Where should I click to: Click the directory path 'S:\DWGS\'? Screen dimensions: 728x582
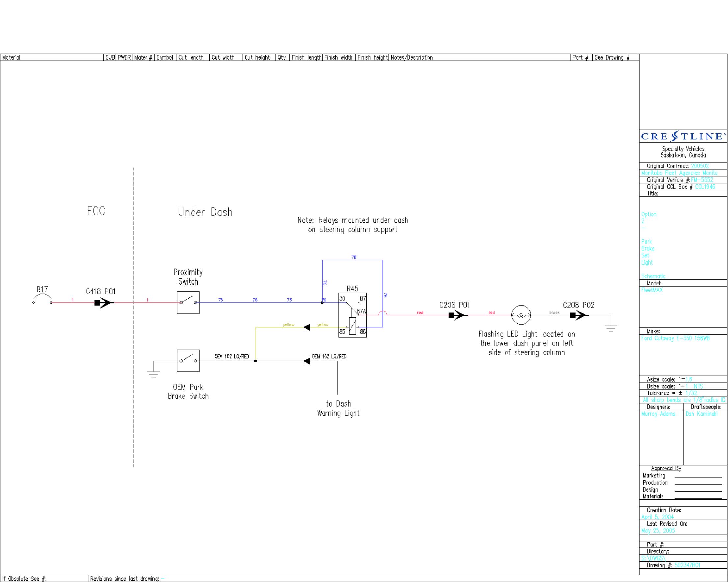[653, 558]
